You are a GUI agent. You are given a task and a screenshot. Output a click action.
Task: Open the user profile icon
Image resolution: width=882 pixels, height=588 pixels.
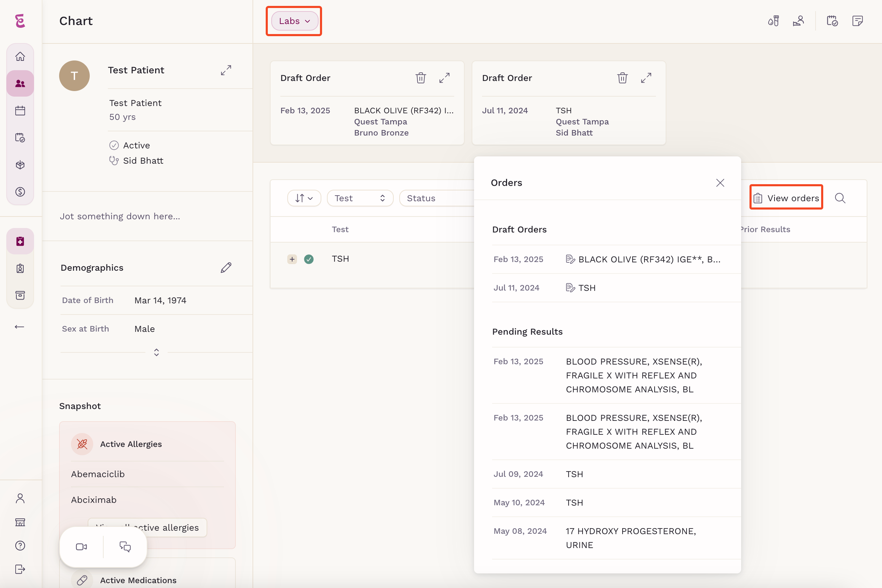(x=20, y=498)
